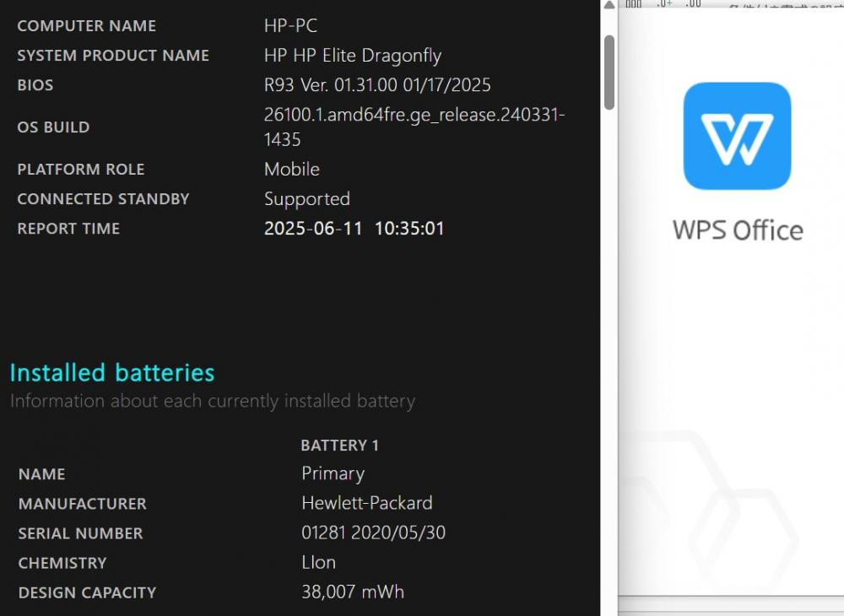
Task: Click the "MANUFACTURER" row label
Action: (x=83, y=504)
